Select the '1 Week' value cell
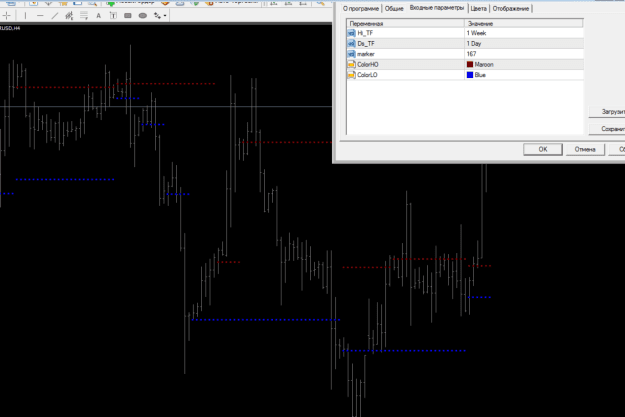Image resolution: width=625 pixels, height=417 pixels. click(x=524, y=33)
